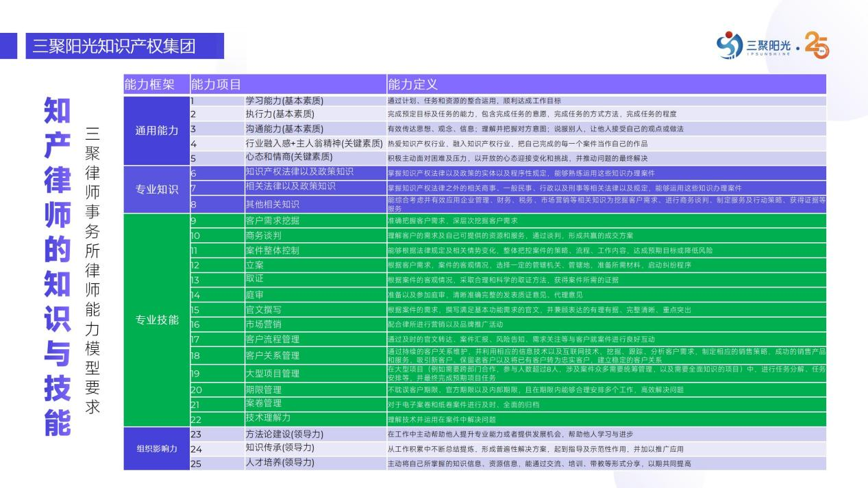868x488 pixels.
Task: Click the 能力定义 column header
Action: click(606, 85)
